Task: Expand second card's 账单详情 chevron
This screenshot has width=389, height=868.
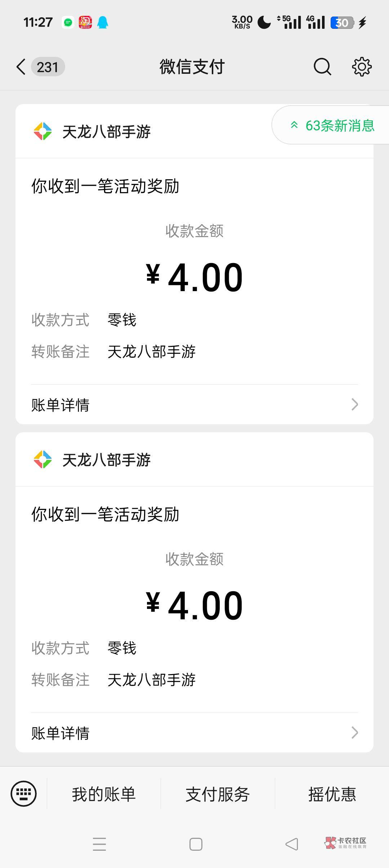Action: (354, 732)
